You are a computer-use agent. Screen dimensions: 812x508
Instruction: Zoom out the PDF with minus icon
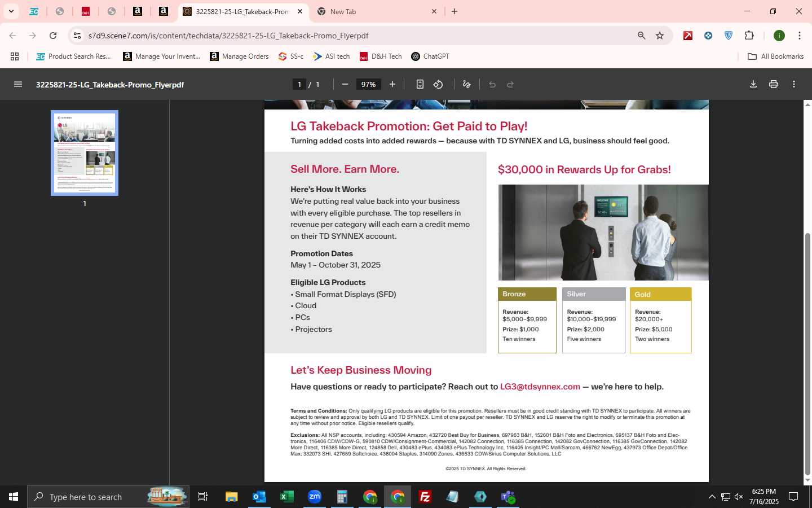click(345, 84)
